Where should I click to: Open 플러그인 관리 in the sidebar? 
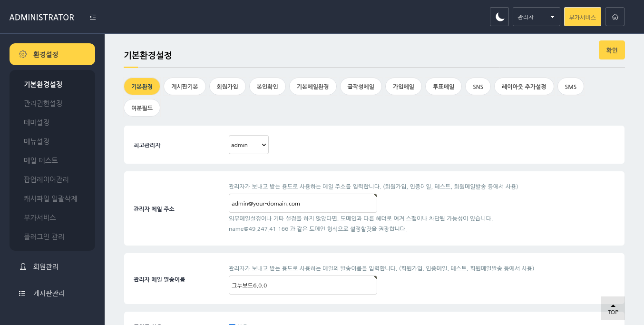click(x=44, y=236)
